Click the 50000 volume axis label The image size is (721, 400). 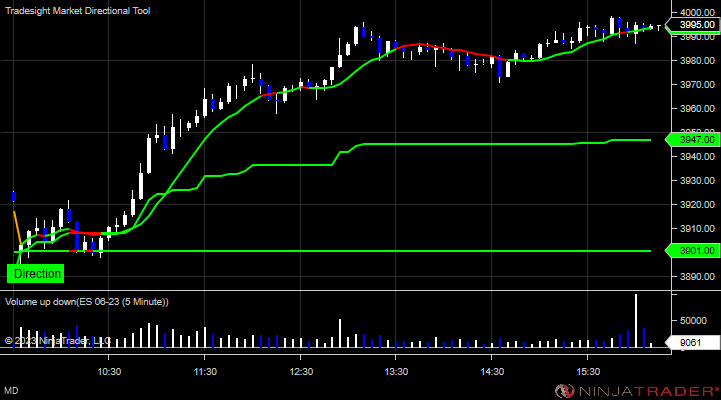click(x=693, y=320)
